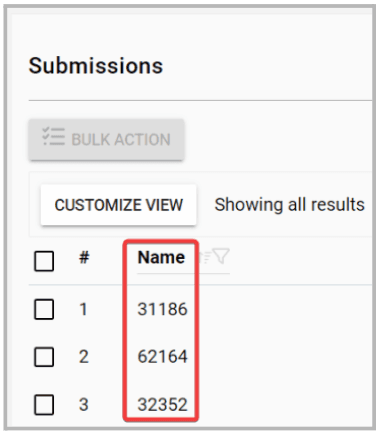Open submission named 31186
The image size is (379, 435).
162,309
